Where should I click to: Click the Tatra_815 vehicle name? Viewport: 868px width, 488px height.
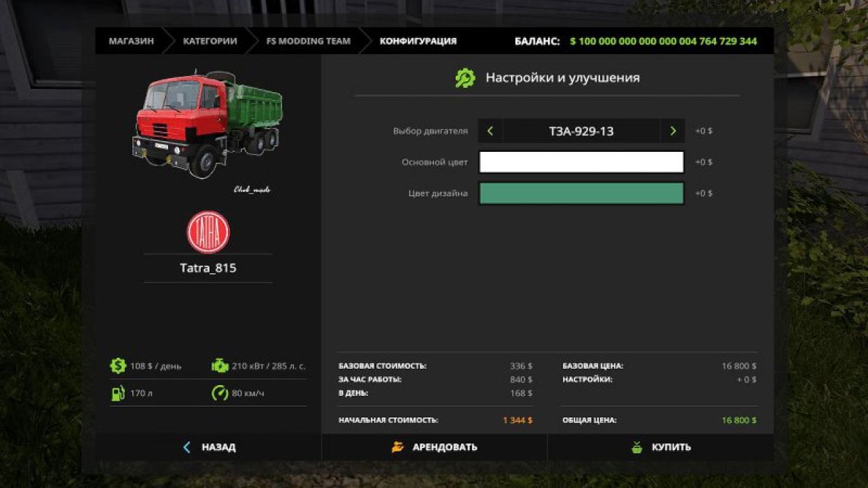pos(208,268)
